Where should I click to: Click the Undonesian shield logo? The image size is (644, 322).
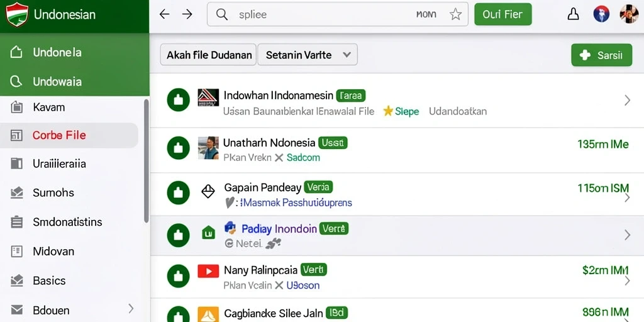(17, 14)
